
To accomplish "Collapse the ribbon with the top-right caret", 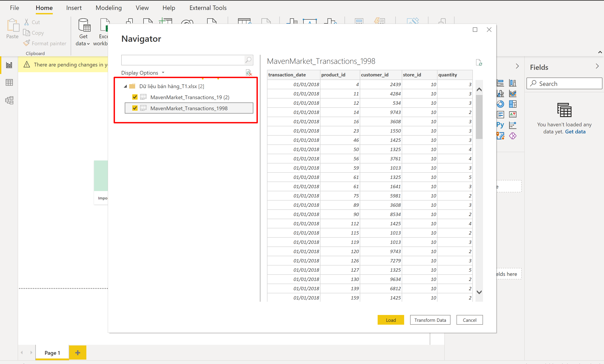I will tap(600, 52).
